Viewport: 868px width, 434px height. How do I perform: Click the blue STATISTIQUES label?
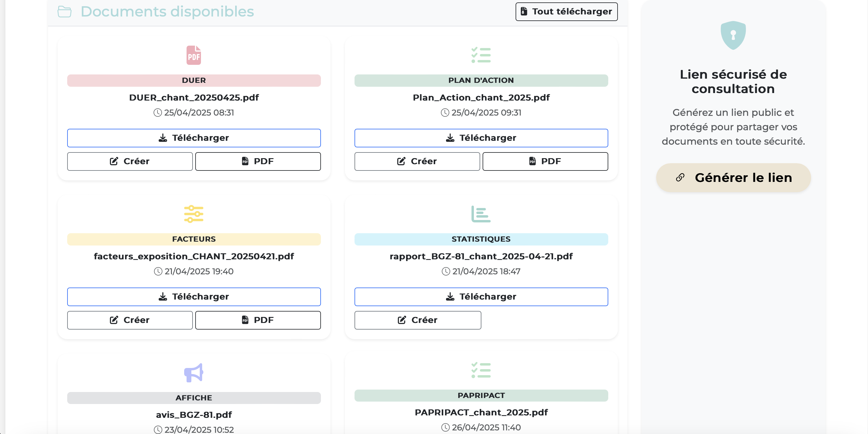[x=481, y=240]
